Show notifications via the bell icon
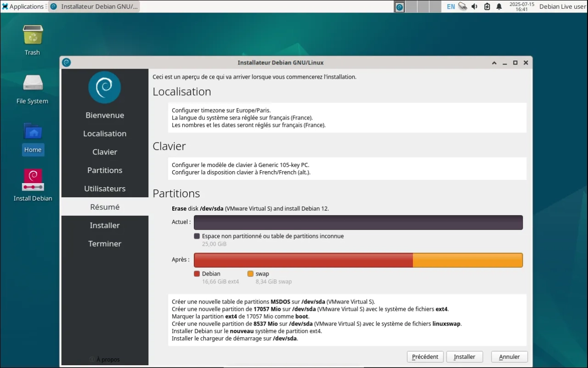This screenshot has width=588, height=368. (499, 6)
